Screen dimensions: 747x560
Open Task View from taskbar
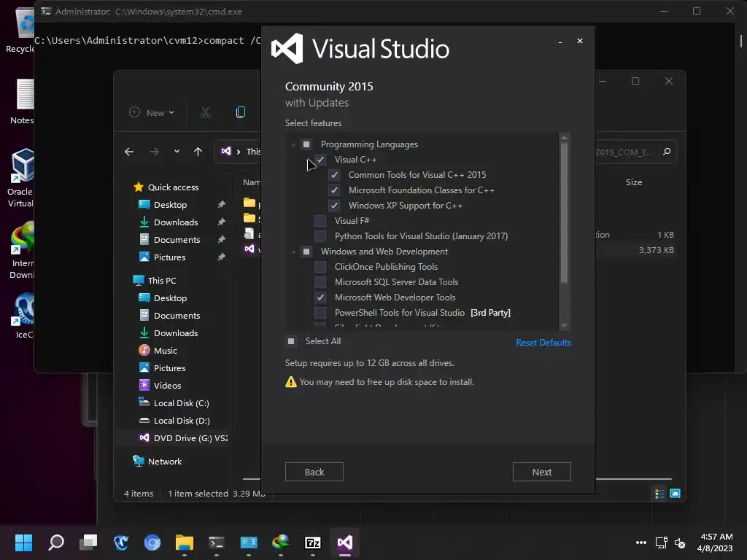(x=88, y=542)
